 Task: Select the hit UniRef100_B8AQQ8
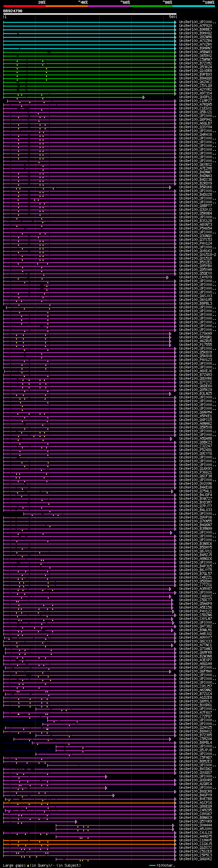point(196,78)
